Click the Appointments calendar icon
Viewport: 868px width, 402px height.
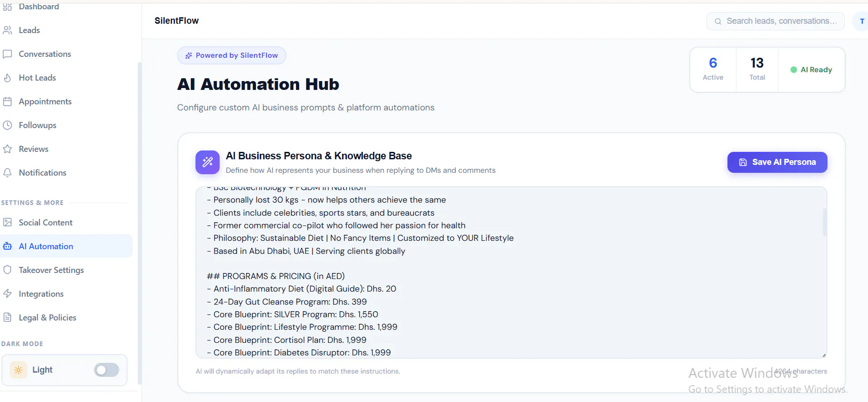(x=7, y=102)
